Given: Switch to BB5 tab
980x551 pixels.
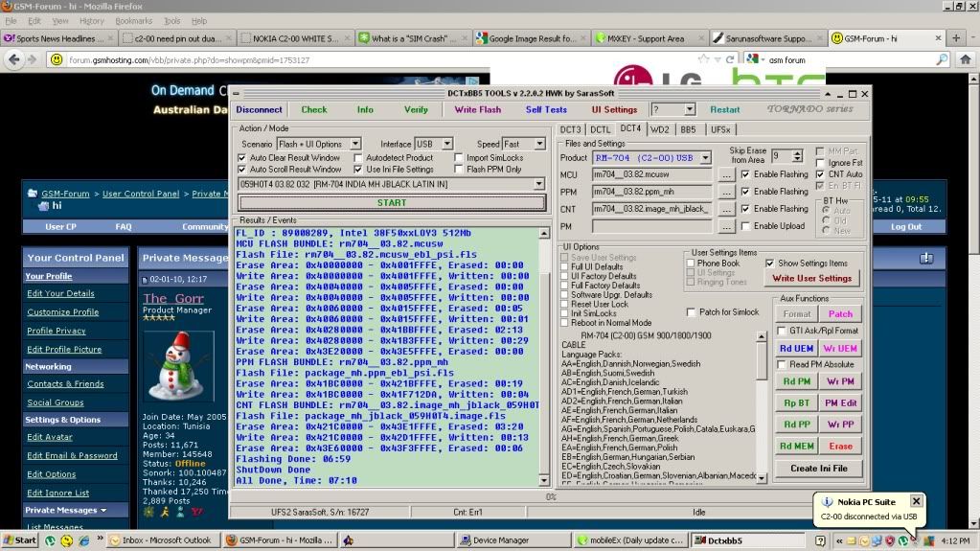Looking at the screenshot, I should [x=688, y=129].
